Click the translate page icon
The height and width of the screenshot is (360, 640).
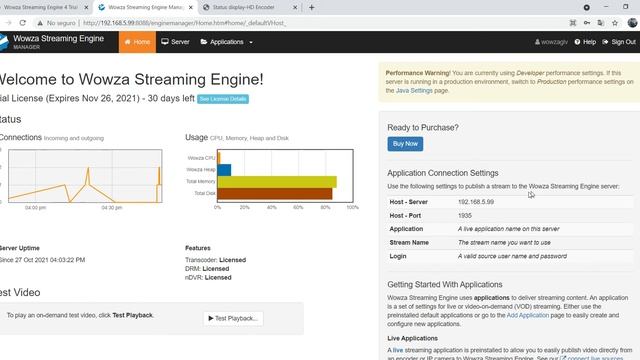pos(600,23)
